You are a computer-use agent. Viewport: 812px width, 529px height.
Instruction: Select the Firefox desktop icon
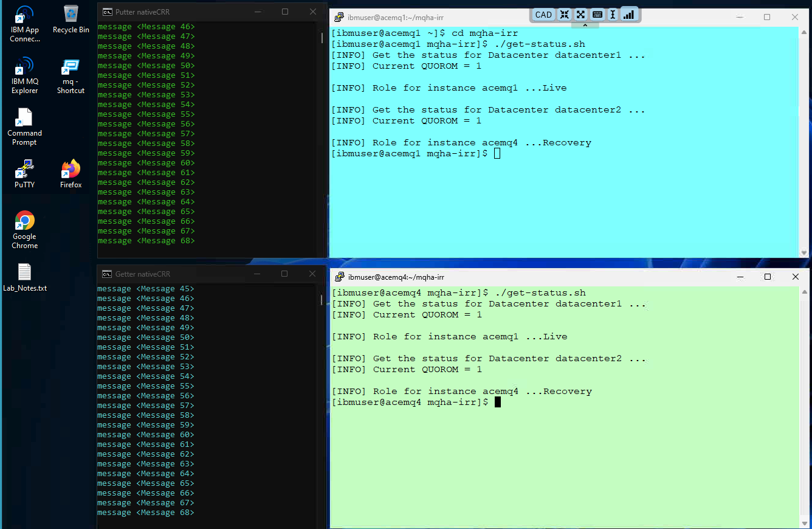[x=71, y=174]
